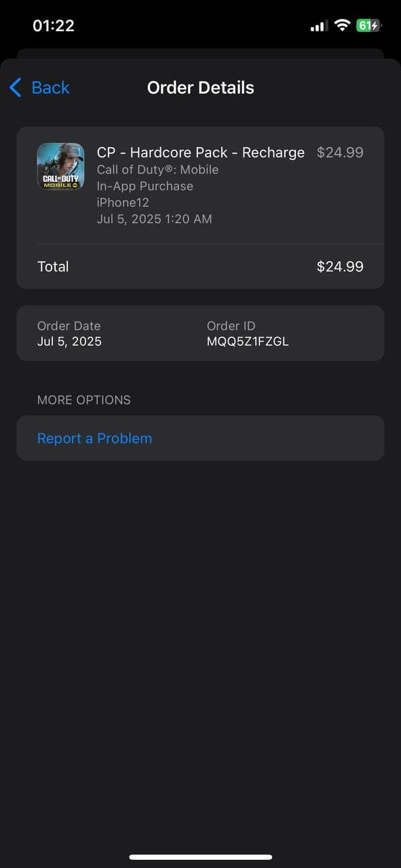Tap the battery indicator in status bar

[x=369, y=26]
